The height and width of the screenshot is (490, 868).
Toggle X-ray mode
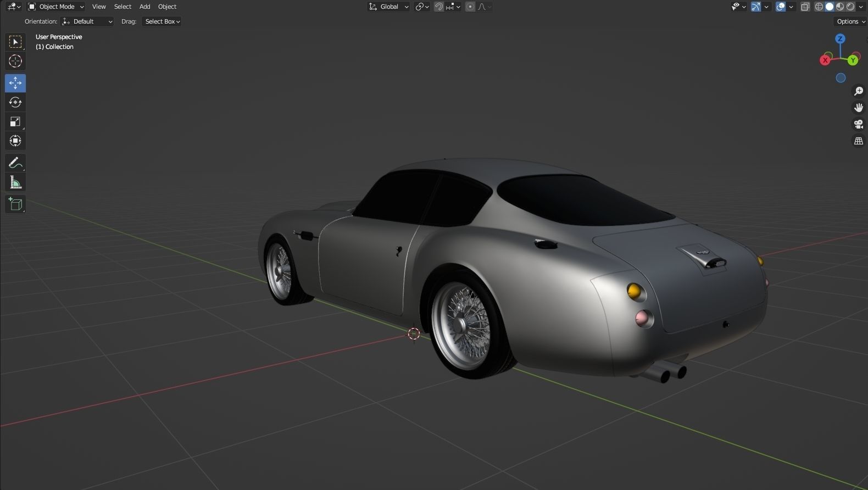pos(805,7)
